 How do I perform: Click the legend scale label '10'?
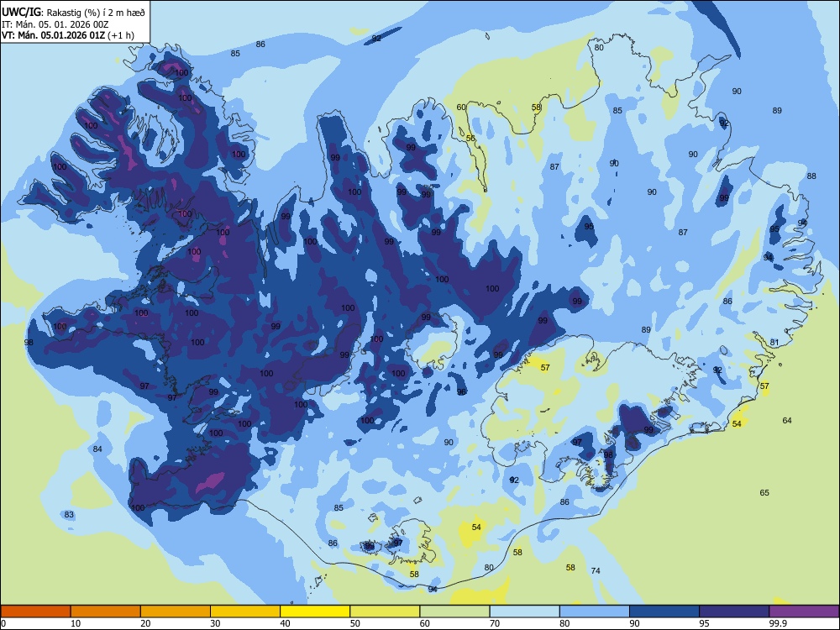click(76, 623)
